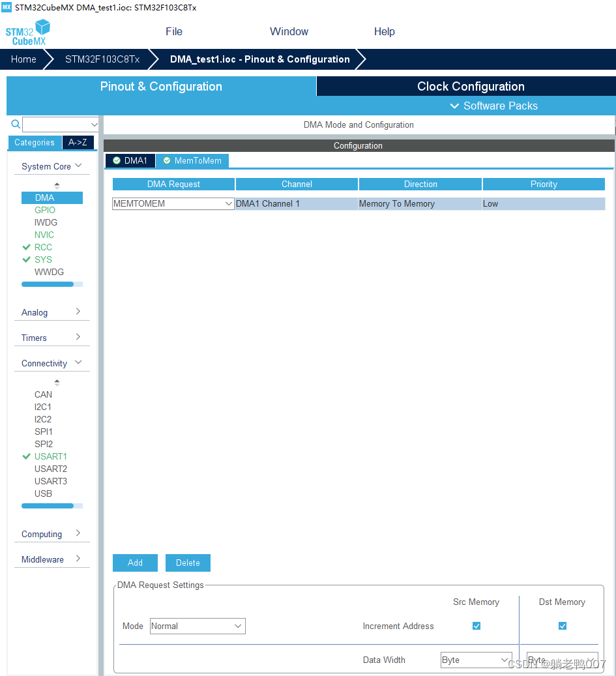
Task: Click the Add button
Action: click(135, 563)
